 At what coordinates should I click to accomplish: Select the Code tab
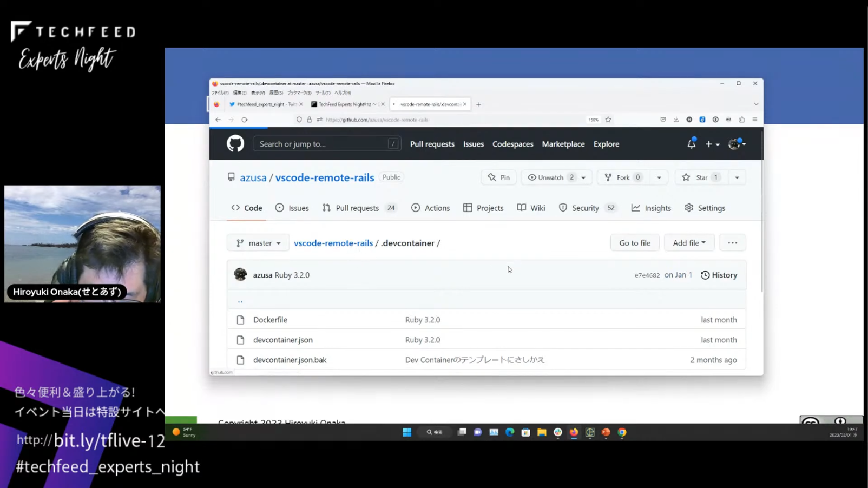pyautogui.click(x=247, y=208)
